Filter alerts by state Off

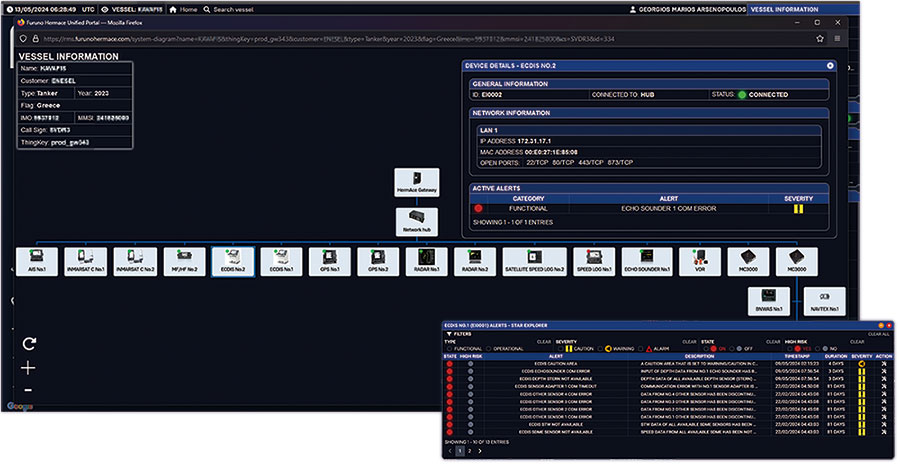coord(731,349)
